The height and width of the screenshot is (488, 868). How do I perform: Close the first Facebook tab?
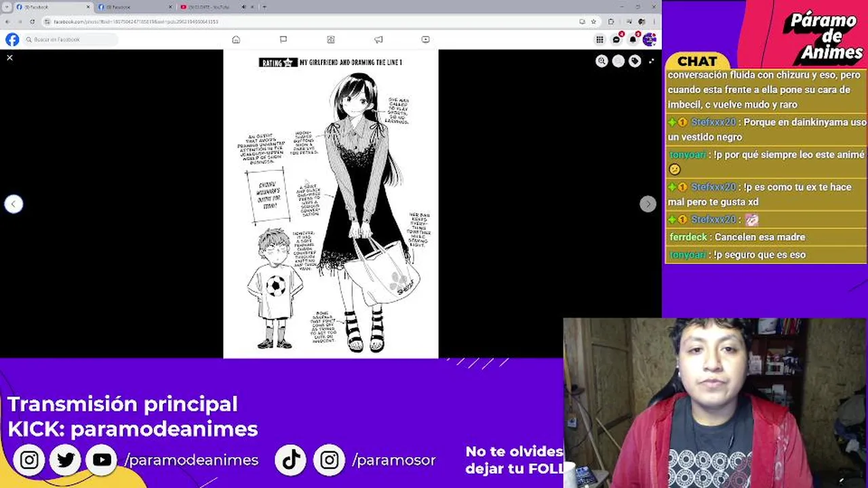click(x=87, y=7)
